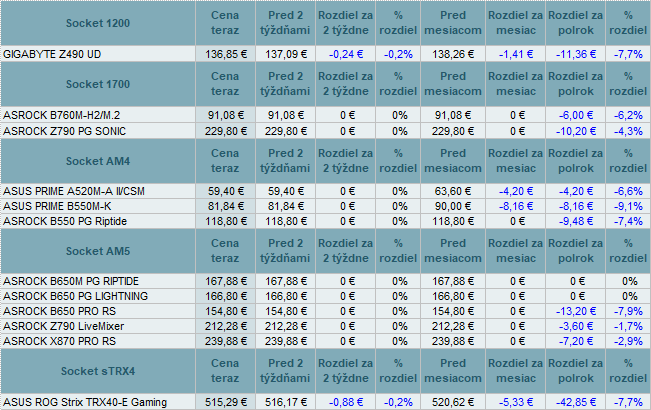Select the 212,28 € current price cell
This screenshot has height=410, width=651.
pos(225,326)
